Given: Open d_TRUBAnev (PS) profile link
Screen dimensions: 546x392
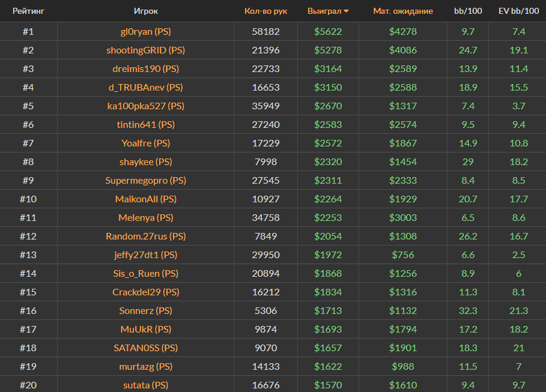Looking at the screenshot, I should [x=145, y=87].
